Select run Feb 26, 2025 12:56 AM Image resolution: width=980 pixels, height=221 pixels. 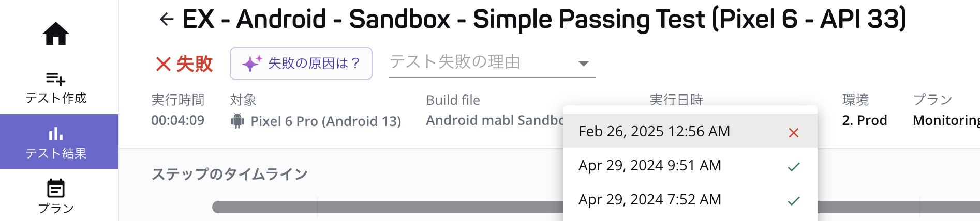click(x=690, y=131)
